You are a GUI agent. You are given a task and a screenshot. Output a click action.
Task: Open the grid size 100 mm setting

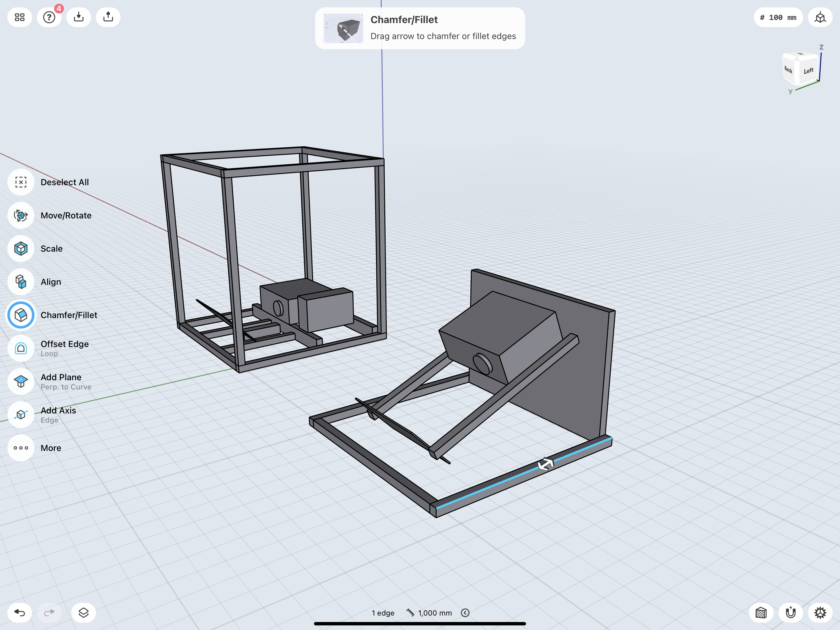pos(778,18)
